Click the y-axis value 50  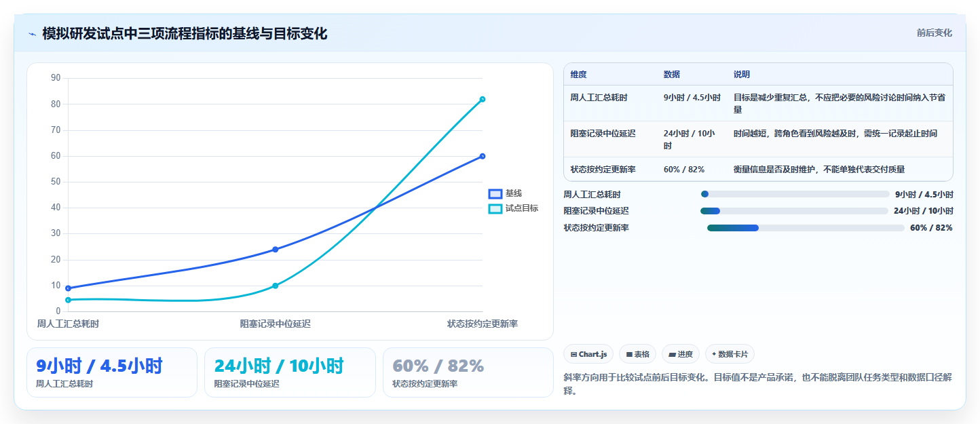click(x=56, y=182)
